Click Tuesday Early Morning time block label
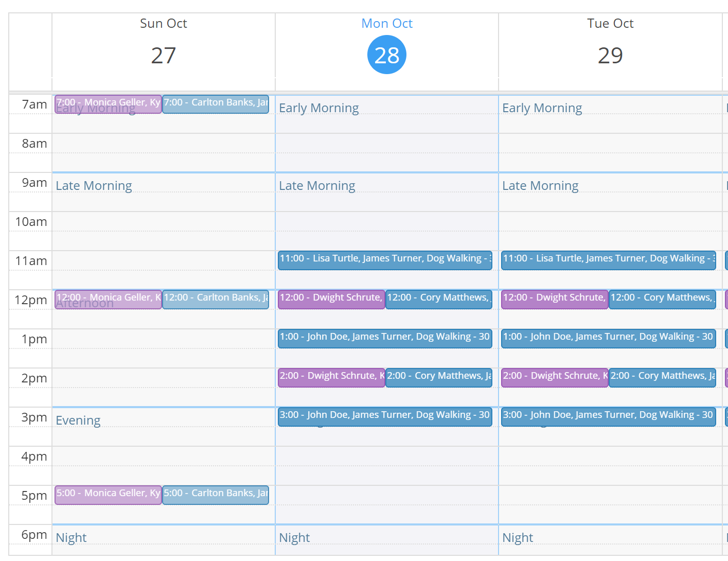This screenshot has width=728, height=561. pyautogui.click(x=542, y=108)
